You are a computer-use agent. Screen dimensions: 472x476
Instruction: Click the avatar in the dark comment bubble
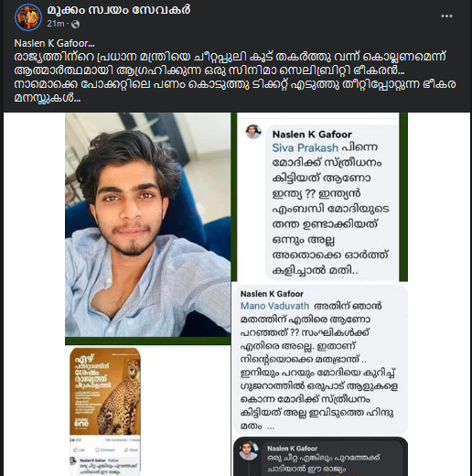(248, 450)
